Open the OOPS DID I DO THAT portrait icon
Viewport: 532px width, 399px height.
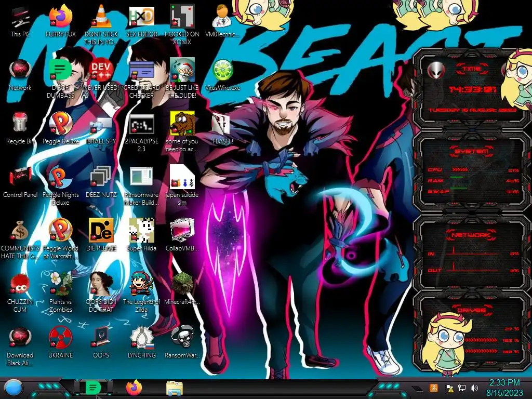[x=101, y=292]
